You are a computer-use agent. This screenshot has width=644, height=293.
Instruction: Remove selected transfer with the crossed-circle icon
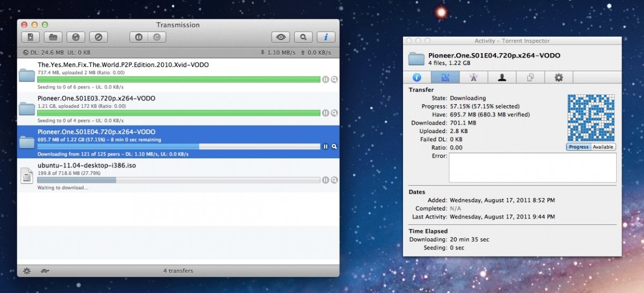(99, 37)
